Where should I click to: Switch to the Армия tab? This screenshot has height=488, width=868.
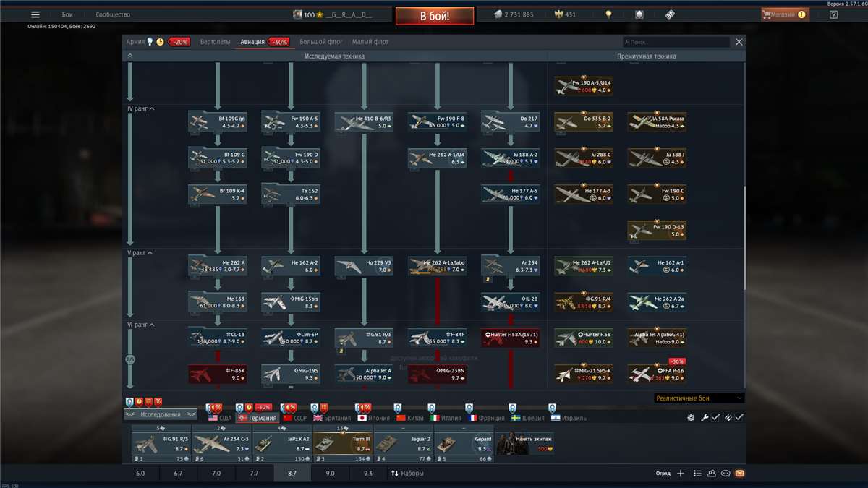tap(135, 42)
